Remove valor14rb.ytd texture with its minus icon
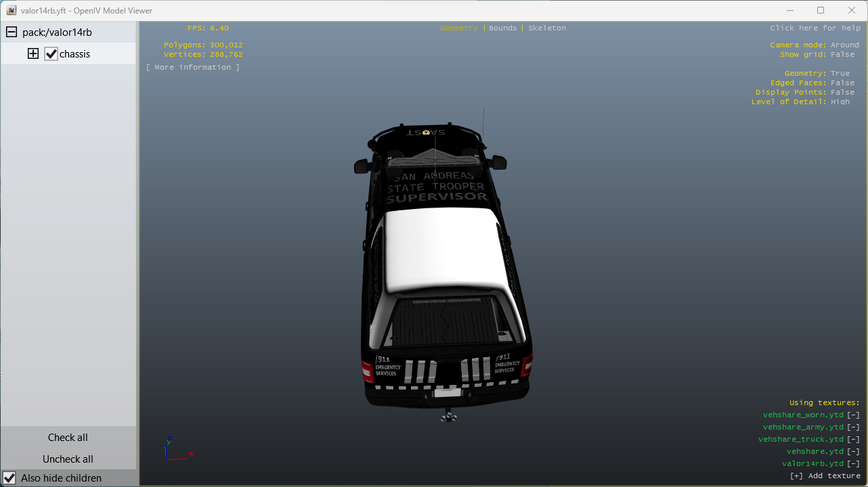 853,464
